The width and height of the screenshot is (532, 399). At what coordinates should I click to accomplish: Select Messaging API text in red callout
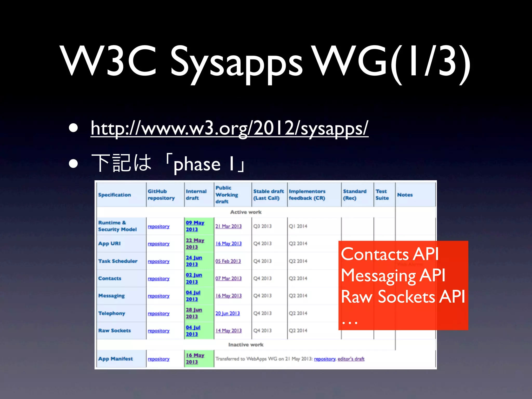pos(393,275)
